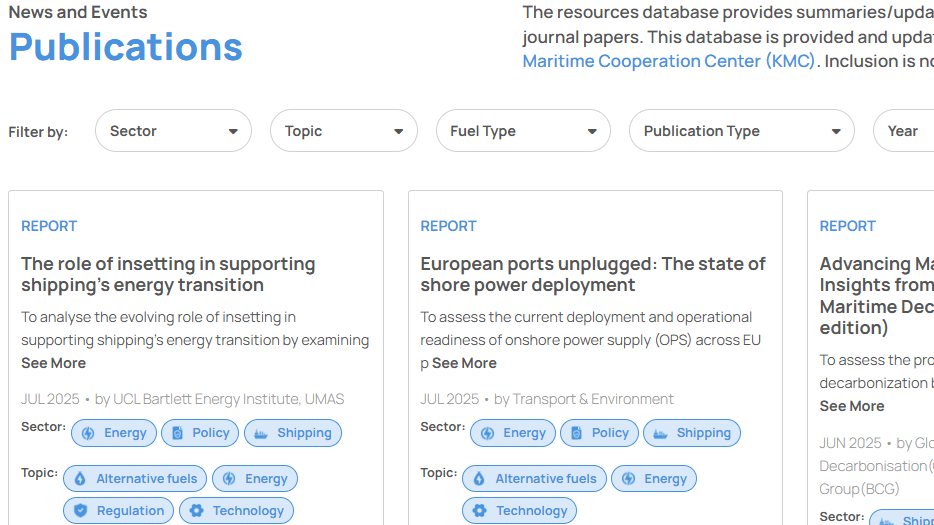Open the Maritime Cooperation Center (KMC) link
This screenshot has height=525, width=934.
click(x=669, y=61)
